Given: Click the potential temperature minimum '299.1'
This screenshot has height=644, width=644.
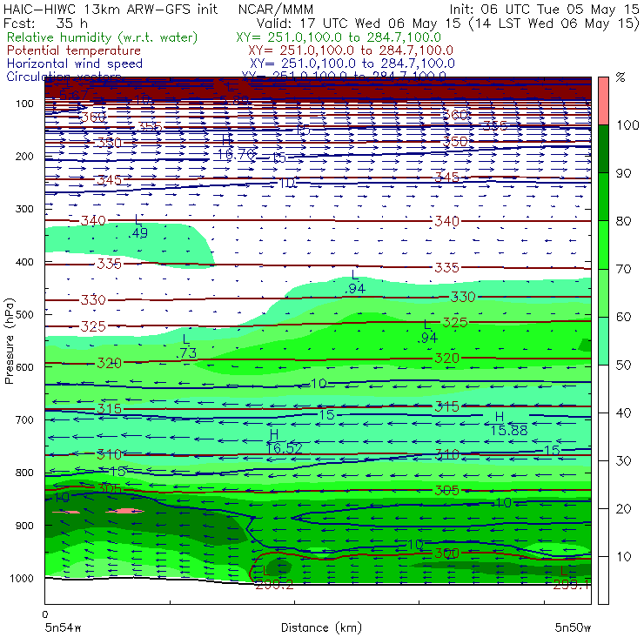Looking at the screenshot, I should tap(572, 585).
